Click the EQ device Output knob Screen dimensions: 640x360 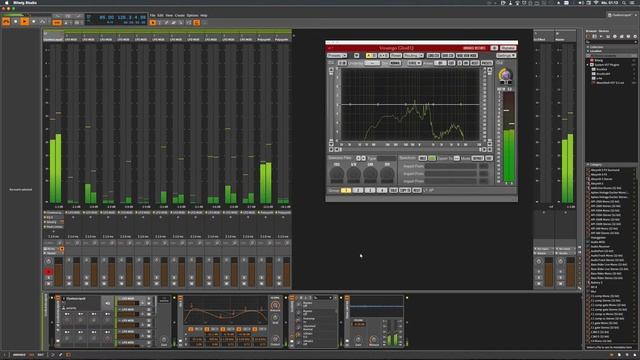pyautogui.click(x=275, y=340)
